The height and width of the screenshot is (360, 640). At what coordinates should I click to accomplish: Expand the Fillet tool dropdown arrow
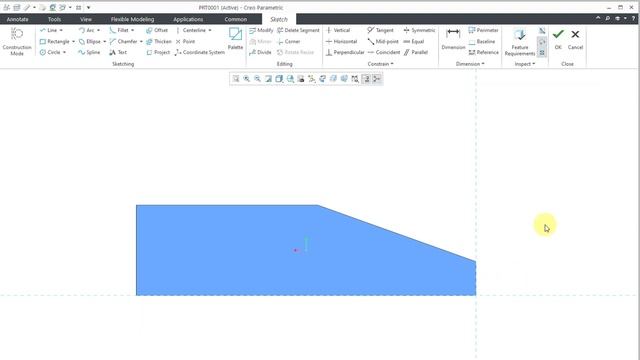(x=133, y=30)
